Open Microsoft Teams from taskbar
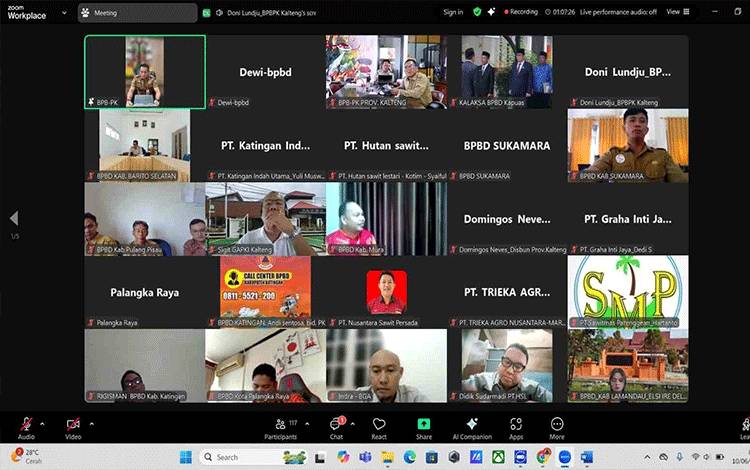 (x=365, y=457)
